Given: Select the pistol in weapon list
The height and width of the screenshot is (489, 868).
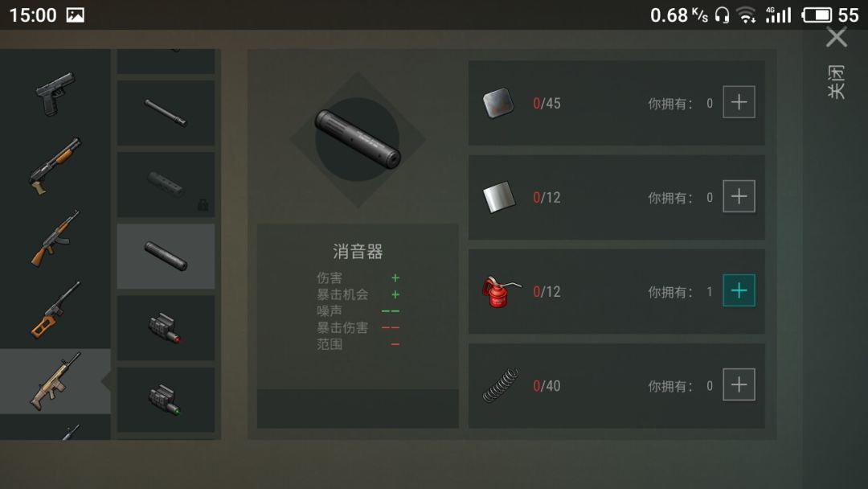Looking at the screenshot, I should click(x=55, y=94).
